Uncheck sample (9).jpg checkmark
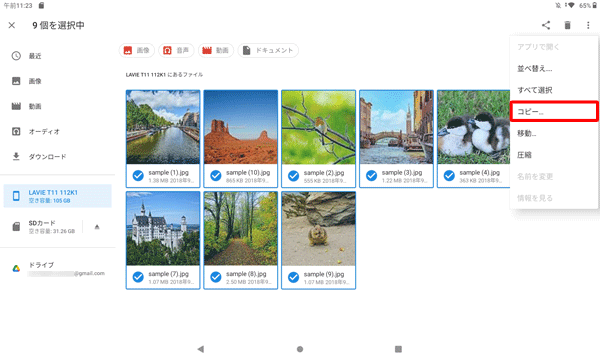This screenshot has width=600, height=360. [x=293, y=277]
